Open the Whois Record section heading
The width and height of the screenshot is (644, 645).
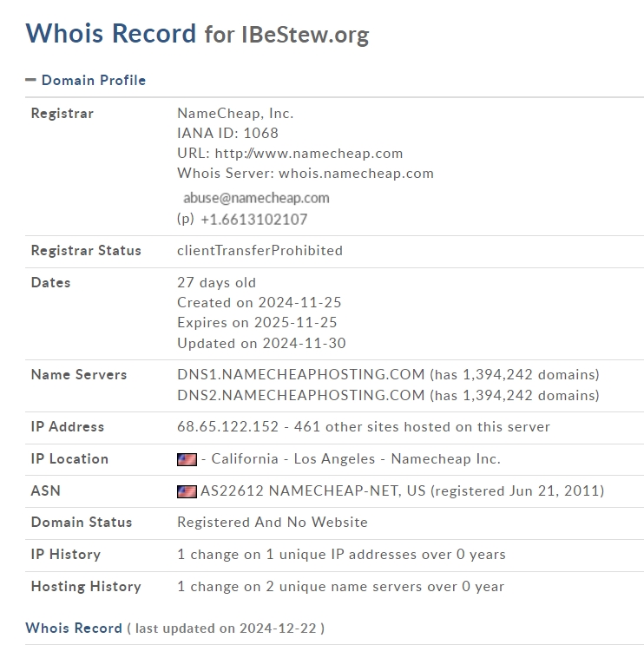[74, 629]
